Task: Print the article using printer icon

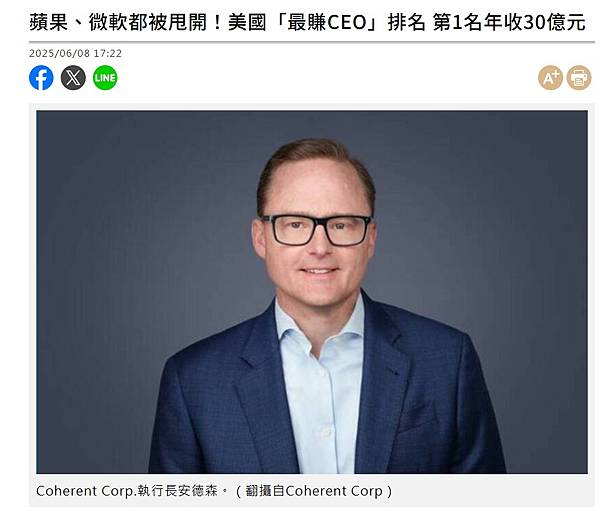Action: click(x=579, y=78)
